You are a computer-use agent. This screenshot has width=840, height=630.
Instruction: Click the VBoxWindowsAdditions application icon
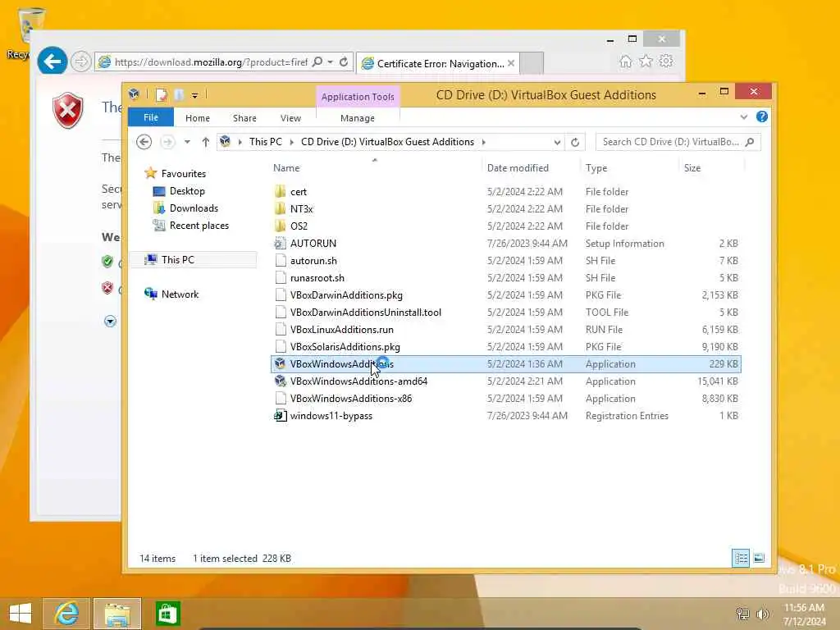280,363
